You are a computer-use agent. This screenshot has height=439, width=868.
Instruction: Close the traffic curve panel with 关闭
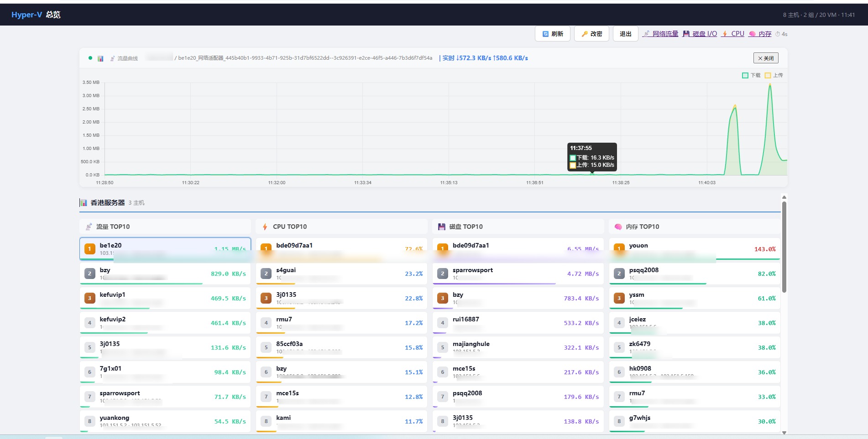[x=766, y=58]
